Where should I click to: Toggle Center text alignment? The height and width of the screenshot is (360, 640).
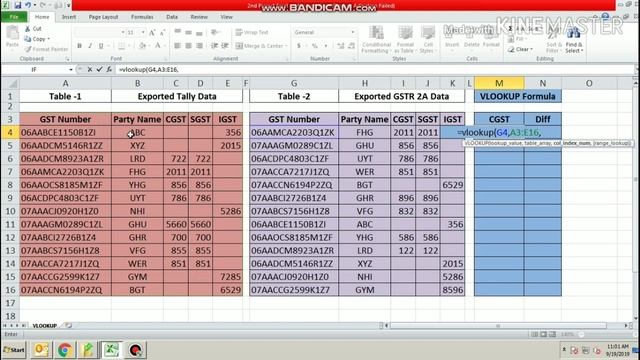[188, 46]
